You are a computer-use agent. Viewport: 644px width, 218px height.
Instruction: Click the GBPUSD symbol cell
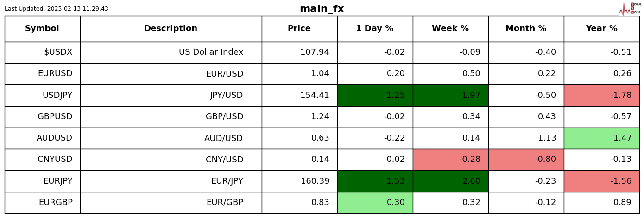tap(55, 117)
